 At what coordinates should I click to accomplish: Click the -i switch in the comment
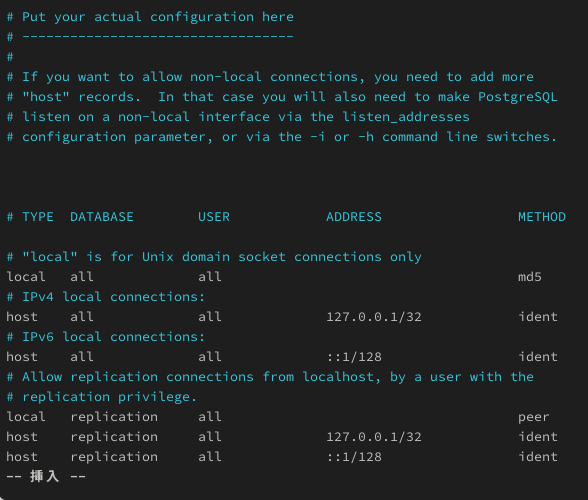(318, 137)
